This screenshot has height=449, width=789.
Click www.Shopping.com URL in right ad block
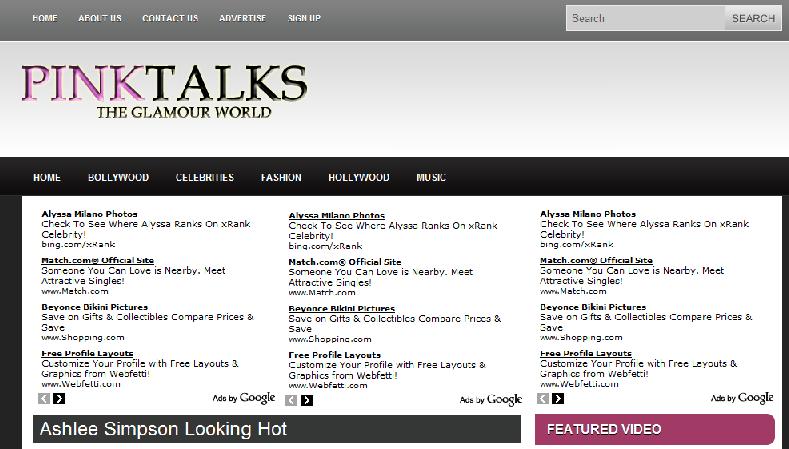(581, 337)
